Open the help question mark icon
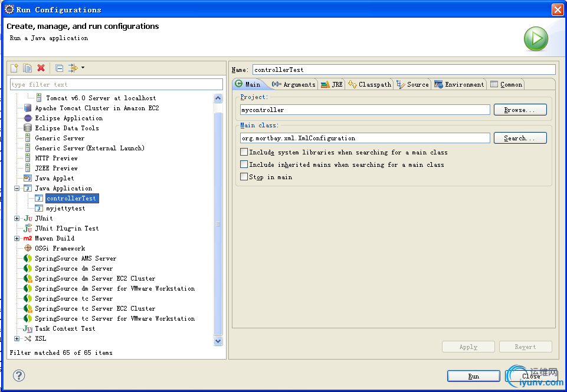Image resolution: width=567 pixels, height=392 pixels. point(19,375)
